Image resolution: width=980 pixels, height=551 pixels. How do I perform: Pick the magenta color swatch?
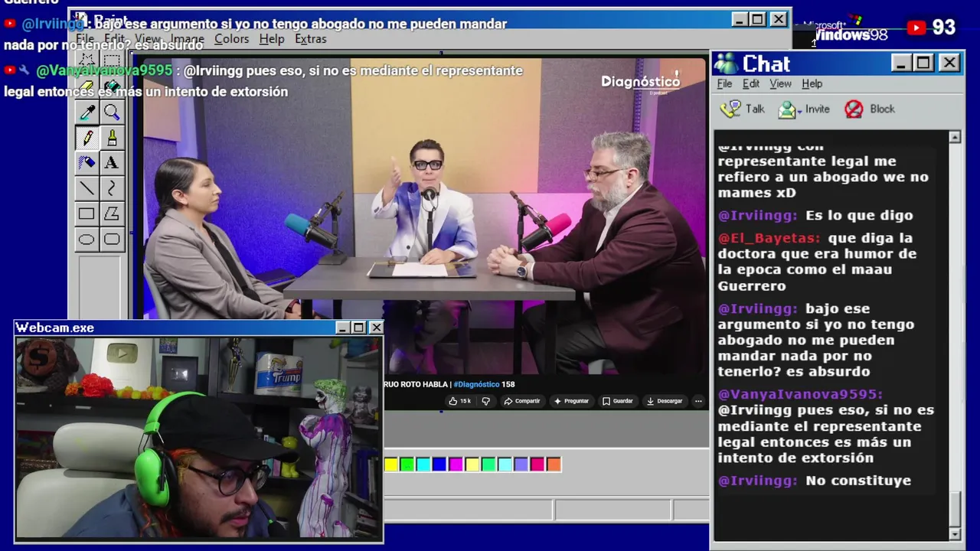click(456, 464)
